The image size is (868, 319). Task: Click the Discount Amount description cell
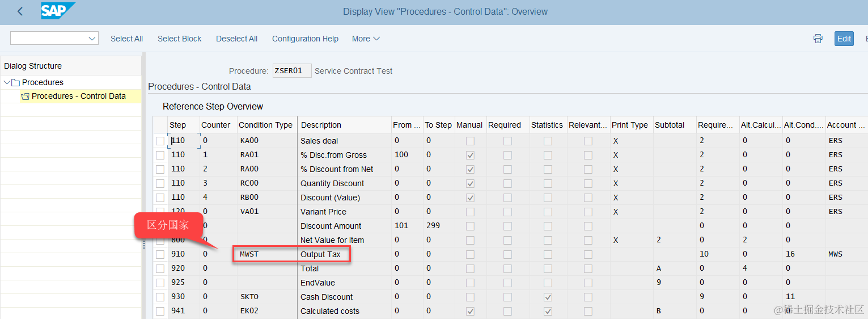pyautogui.click(x=344, y=226)
